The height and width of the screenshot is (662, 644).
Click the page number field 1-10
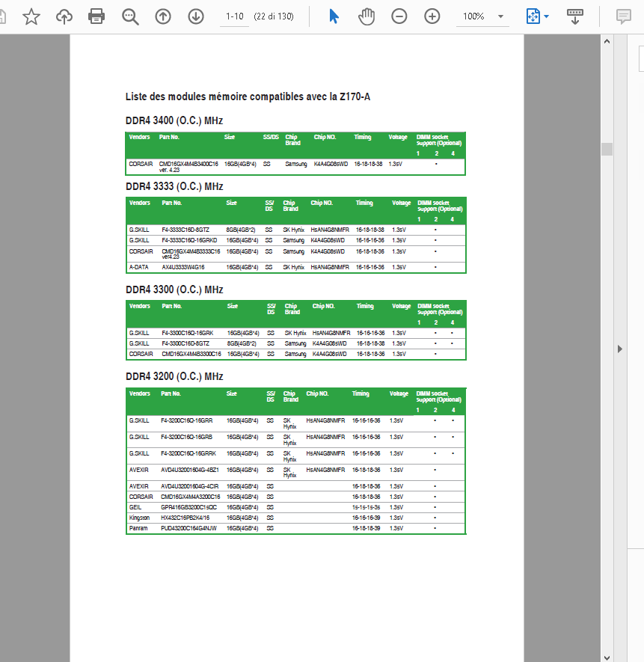234,16
